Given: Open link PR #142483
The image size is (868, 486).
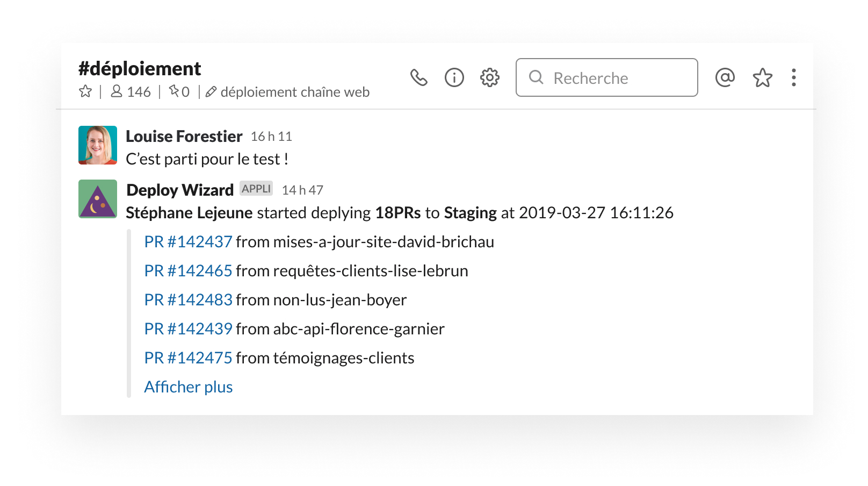Looking at the screenshot, I should (x=188, y=300).
